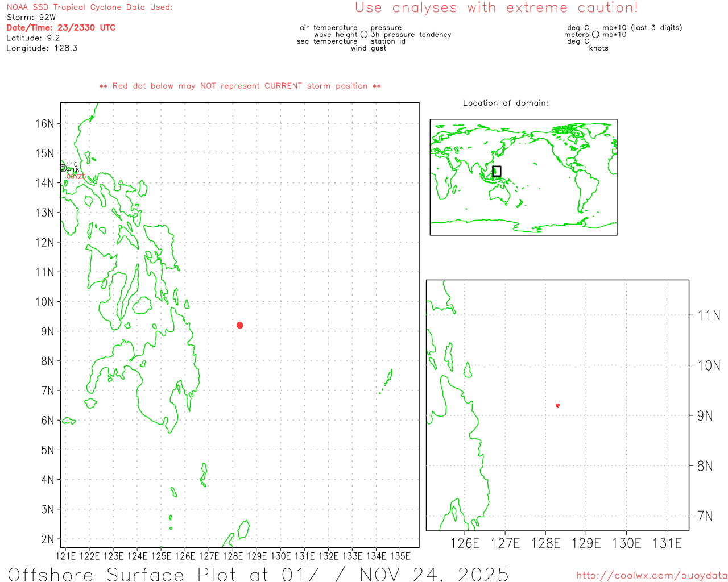Click station circle marker near 14.5N
The image size is (728, 582).
coord(63,168)
